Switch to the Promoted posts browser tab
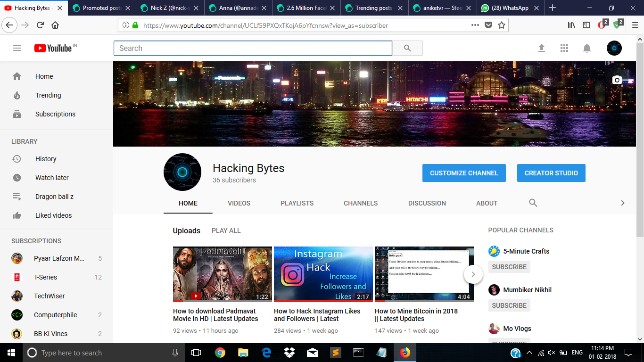 (102, 8)
